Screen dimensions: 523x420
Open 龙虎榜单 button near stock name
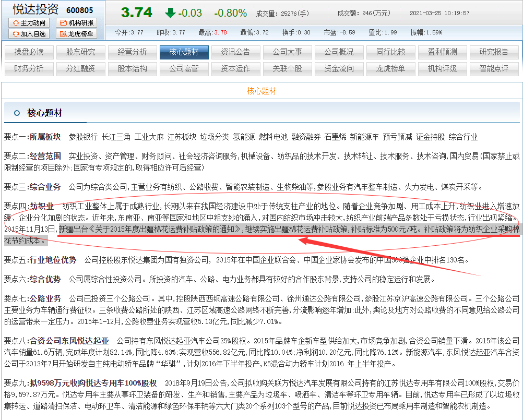[x=77, y=34]
